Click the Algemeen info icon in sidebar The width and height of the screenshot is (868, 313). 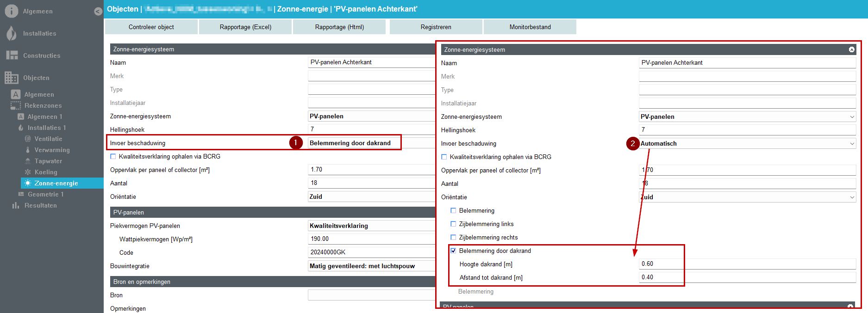(x=11, y=11)
